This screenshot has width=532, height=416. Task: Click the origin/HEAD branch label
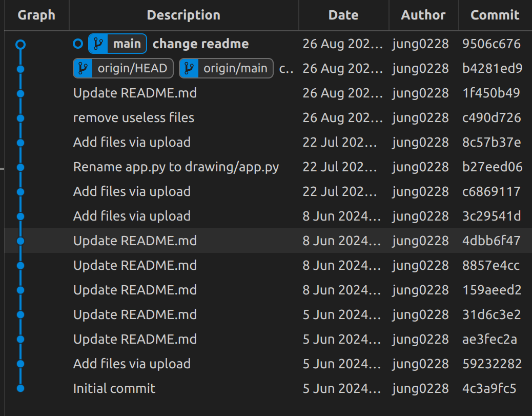[123, 68]
